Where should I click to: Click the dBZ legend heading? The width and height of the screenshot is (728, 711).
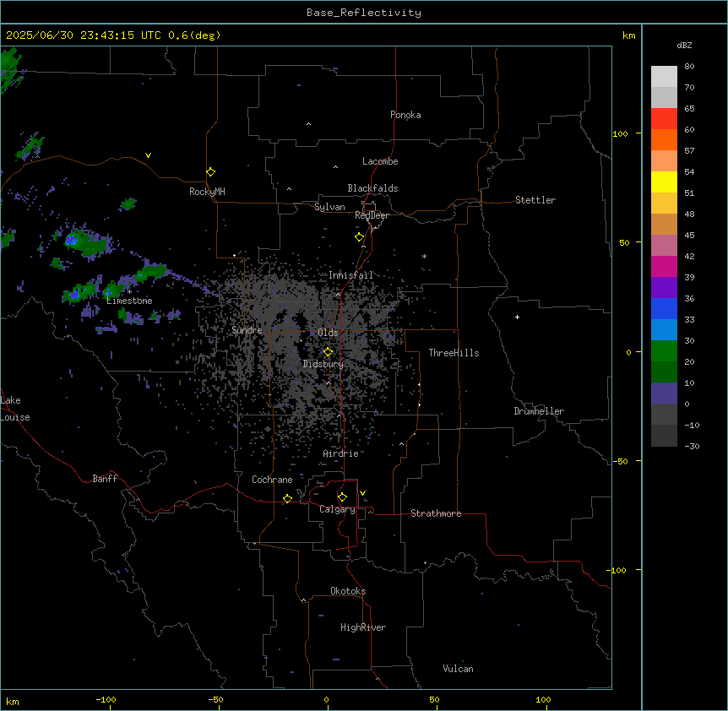click(684, 45)
